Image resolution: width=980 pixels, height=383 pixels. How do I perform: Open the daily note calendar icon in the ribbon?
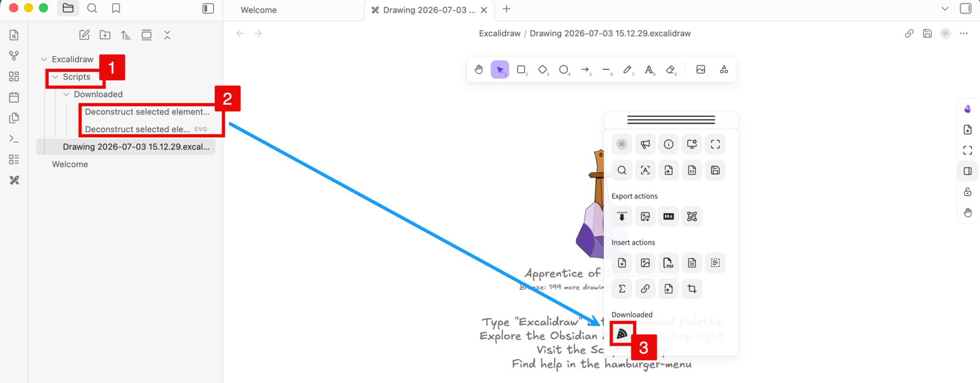tap(14, 97)
